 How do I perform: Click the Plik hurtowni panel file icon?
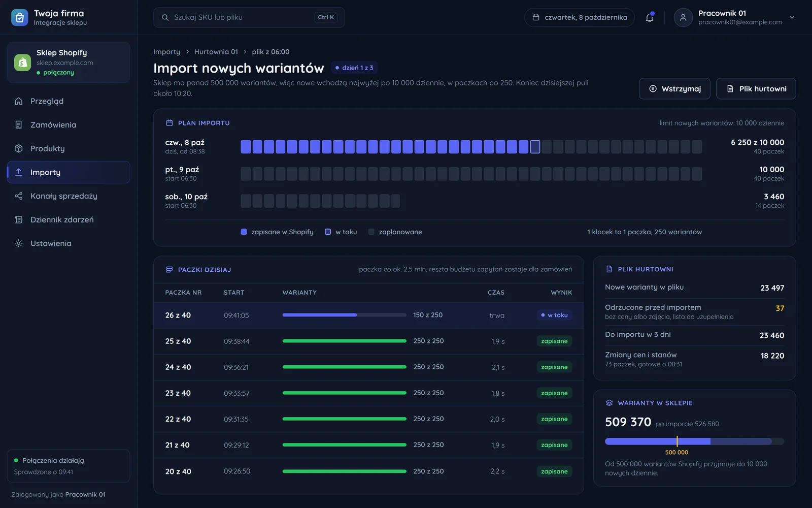click(x=610, y=269)
